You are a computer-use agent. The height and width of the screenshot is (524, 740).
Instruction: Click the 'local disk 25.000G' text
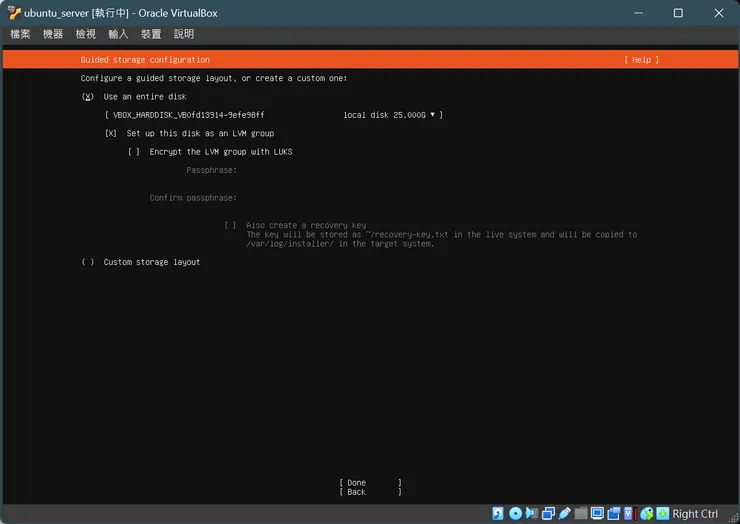(x=384, y=115)
